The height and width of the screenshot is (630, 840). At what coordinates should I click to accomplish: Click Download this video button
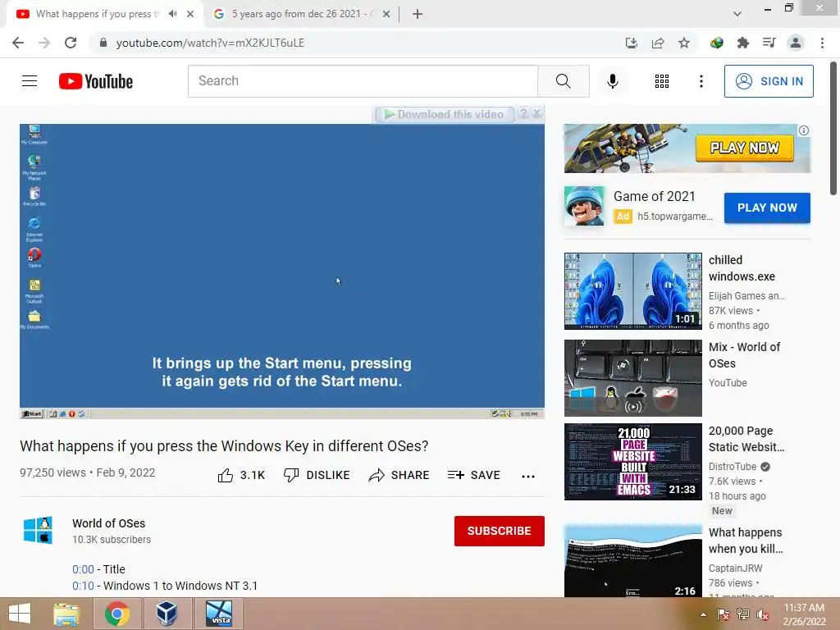pos(444,114)
